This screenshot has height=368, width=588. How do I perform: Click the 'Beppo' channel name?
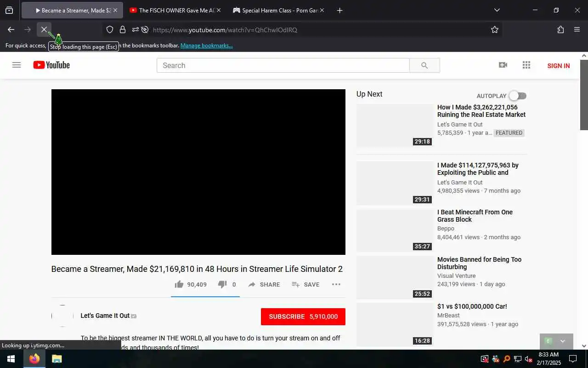pos(446,228)
